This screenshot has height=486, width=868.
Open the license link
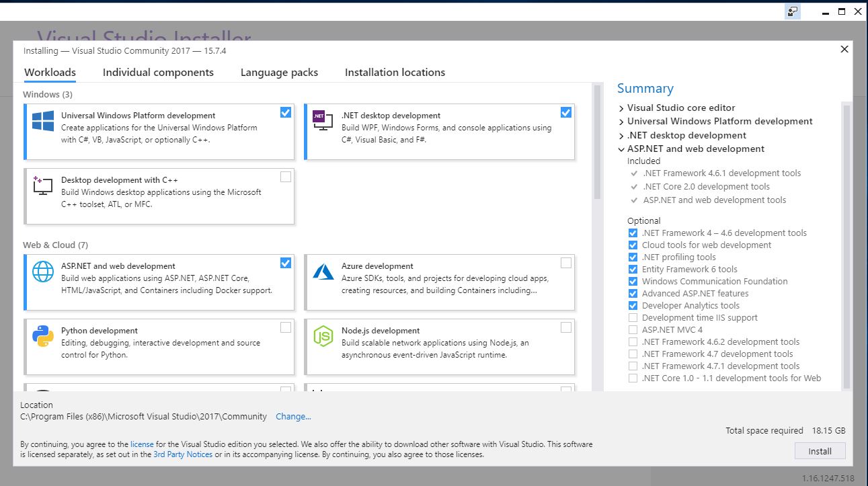142,444
